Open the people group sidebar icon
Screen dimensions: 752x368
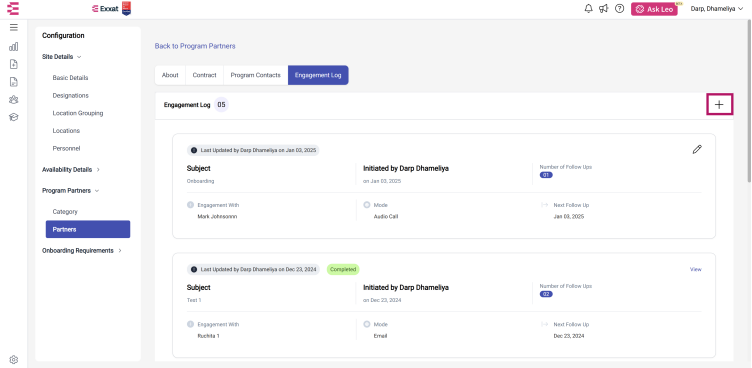[14, 100]
